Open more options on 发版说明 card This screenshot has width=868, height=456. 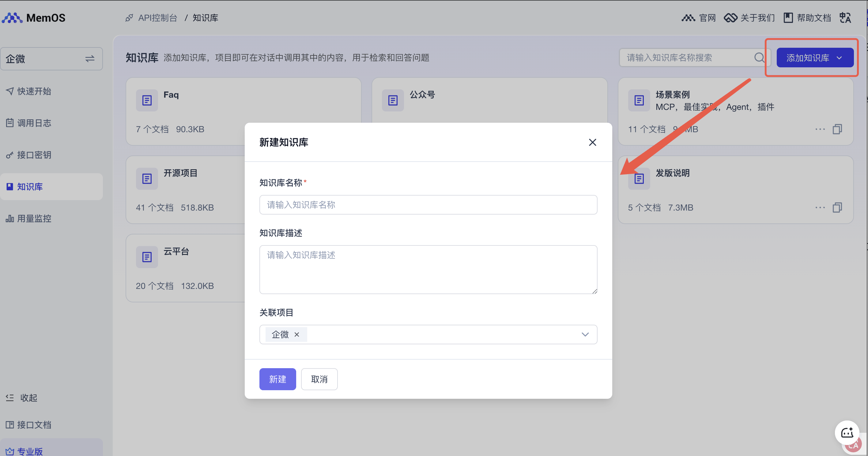coord(820,207)
